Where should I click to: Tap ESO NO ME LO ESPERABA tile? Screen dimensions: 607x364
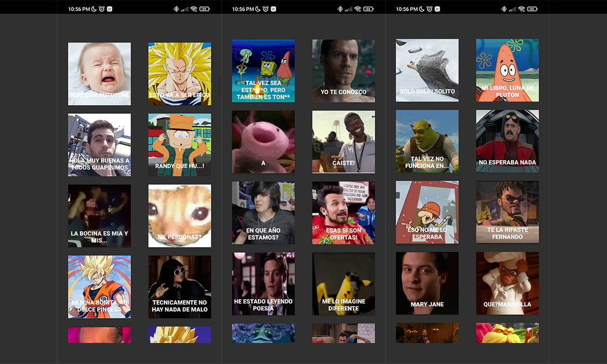point(427,212)
